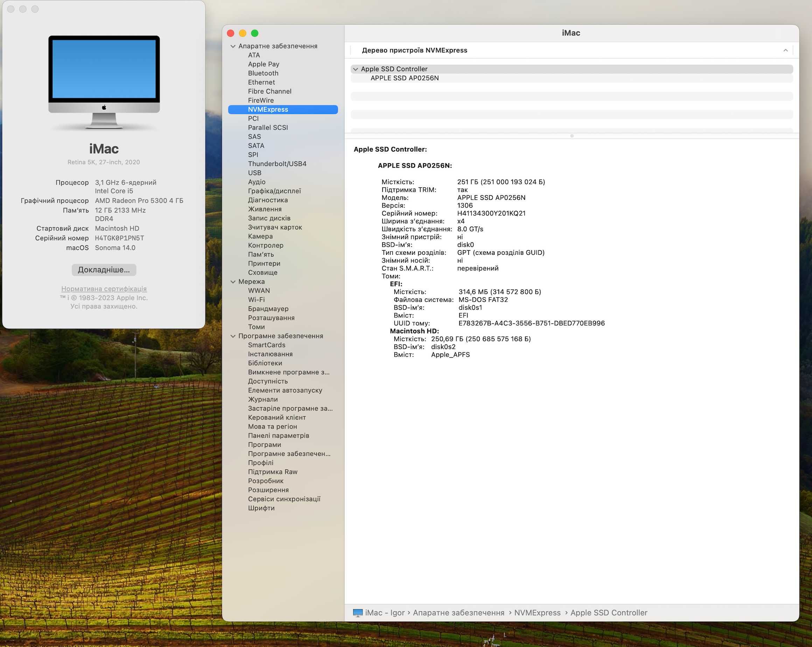Screen dimensions: 812x647
Task: Toggle Apple SSD Controller disclosure triangle
Action: 355,69
